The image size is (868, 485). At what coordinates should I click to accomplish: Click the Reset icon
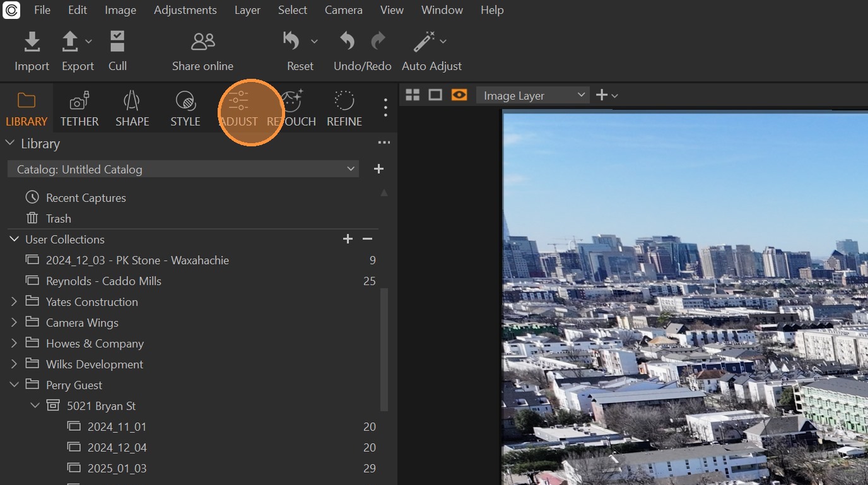tap(291, 42)
